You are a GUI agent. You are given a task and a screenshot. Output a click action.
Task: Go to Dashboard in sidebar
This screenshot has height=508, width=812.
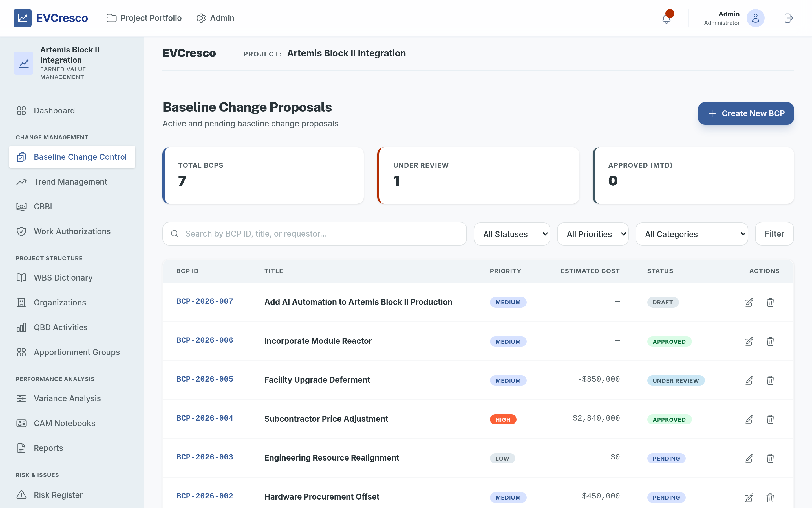coord(72,111)
